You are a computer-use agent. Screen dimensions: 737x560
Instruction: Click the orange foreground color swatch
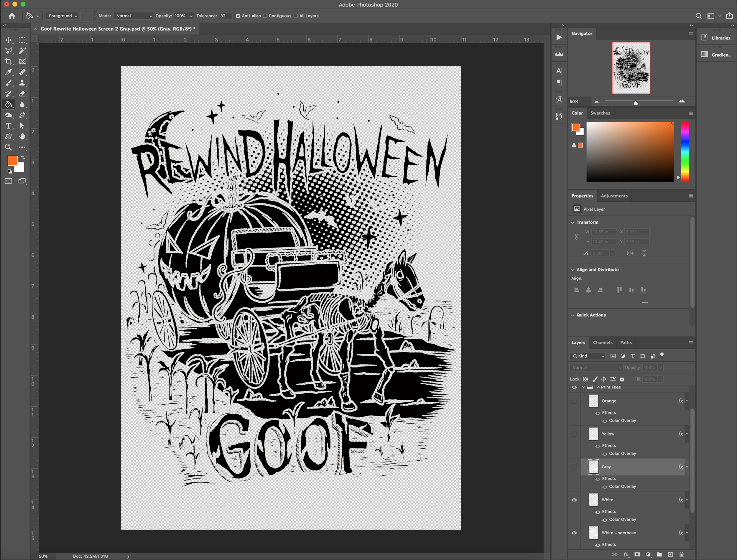(x=13, y=161)
